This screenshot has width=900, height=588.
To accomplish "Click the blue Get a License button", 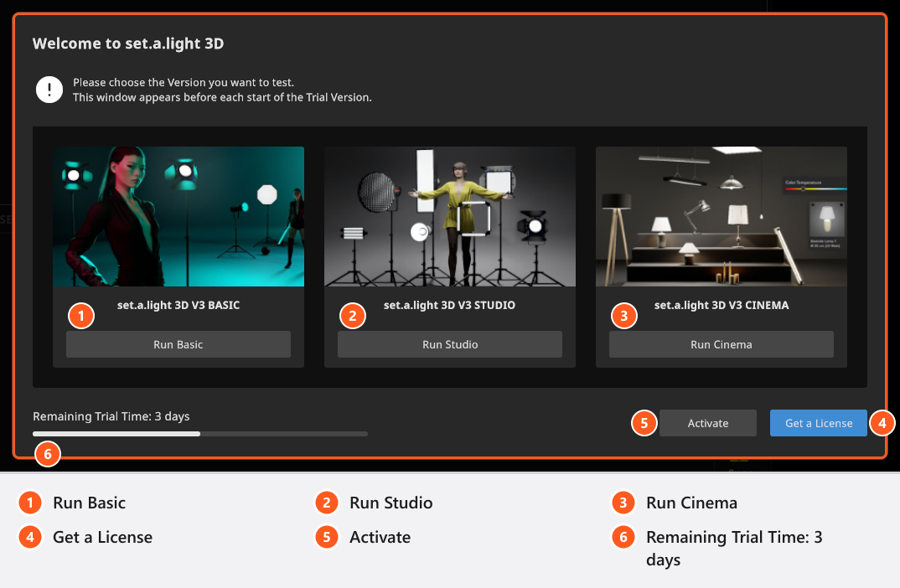I will click(819, 423).
